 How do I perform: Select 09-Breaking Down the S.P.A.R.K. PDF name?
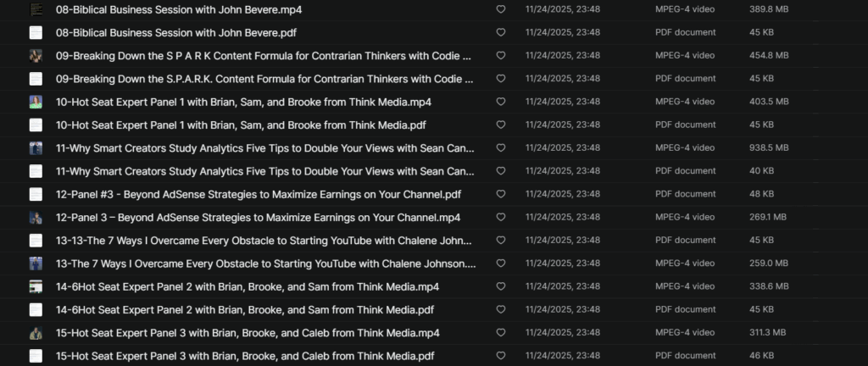click(264, 79)
